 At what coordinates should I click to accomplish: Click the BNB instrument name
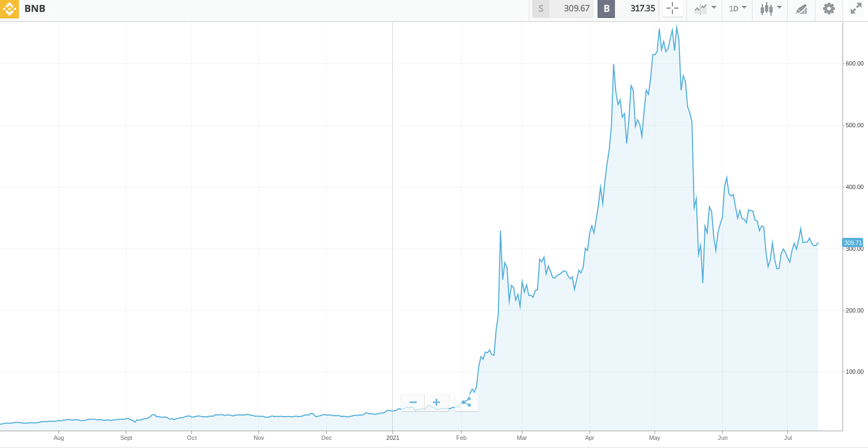click(x=35, y=9)
